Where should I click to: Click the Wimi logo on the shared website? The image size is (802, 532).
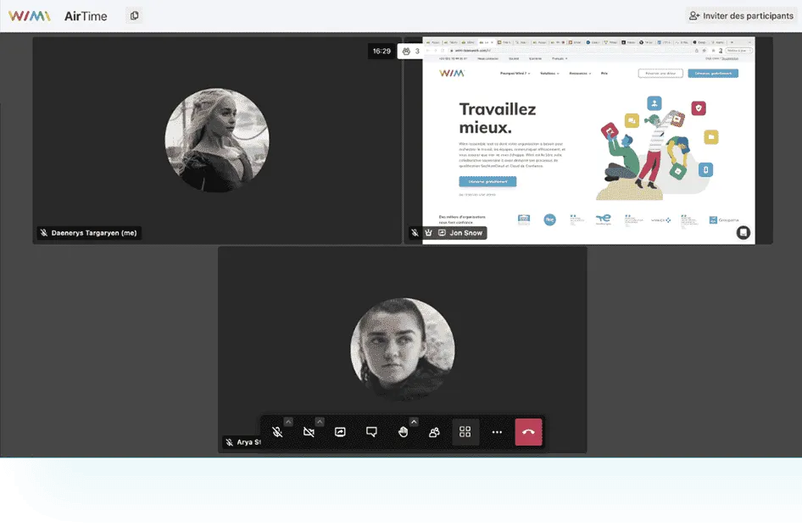click(x=452, y=73)
